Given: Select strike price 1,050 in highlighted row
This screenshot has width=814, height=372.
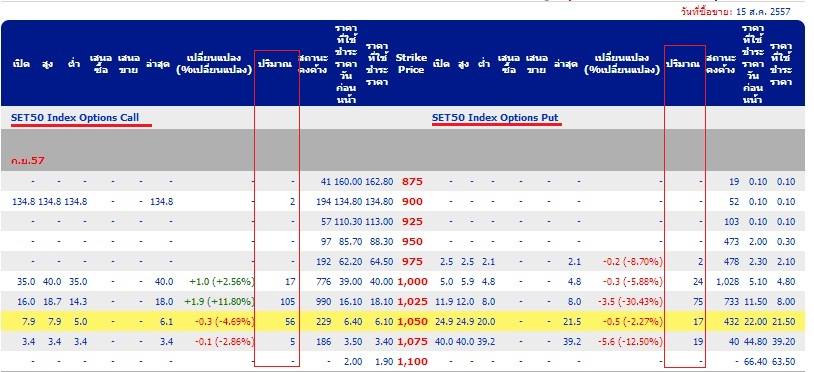Looking at the screenshot, I should click(412, 322).
